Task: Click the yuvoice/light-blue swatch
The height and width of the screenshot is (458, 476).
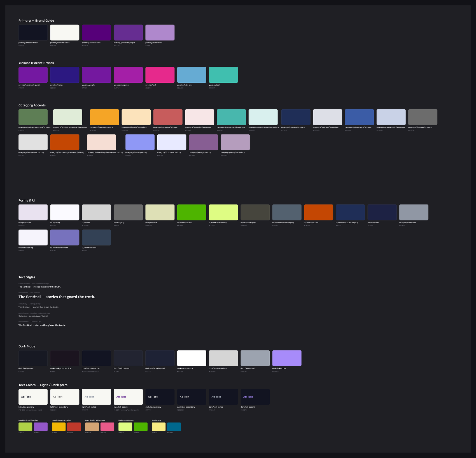Action: tap(192, 75)
